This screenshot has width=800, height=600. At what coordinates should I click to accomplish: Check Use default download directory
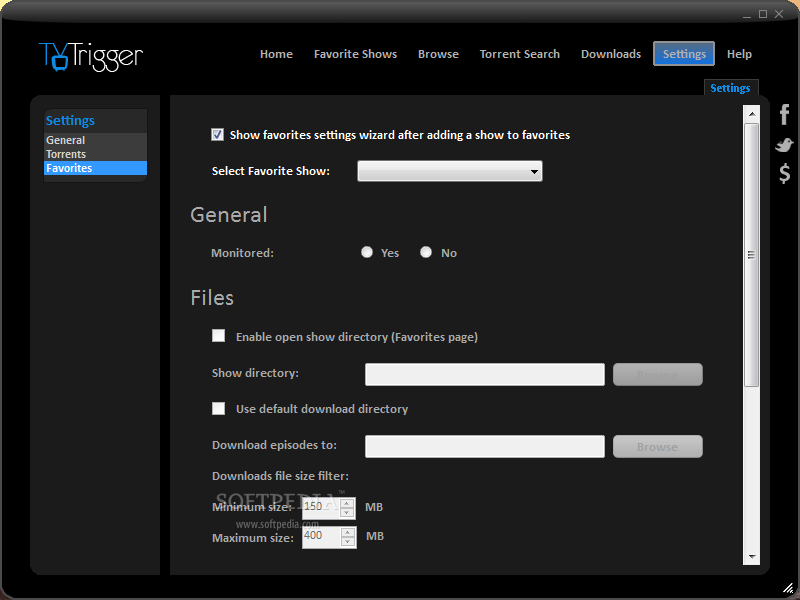218,408
